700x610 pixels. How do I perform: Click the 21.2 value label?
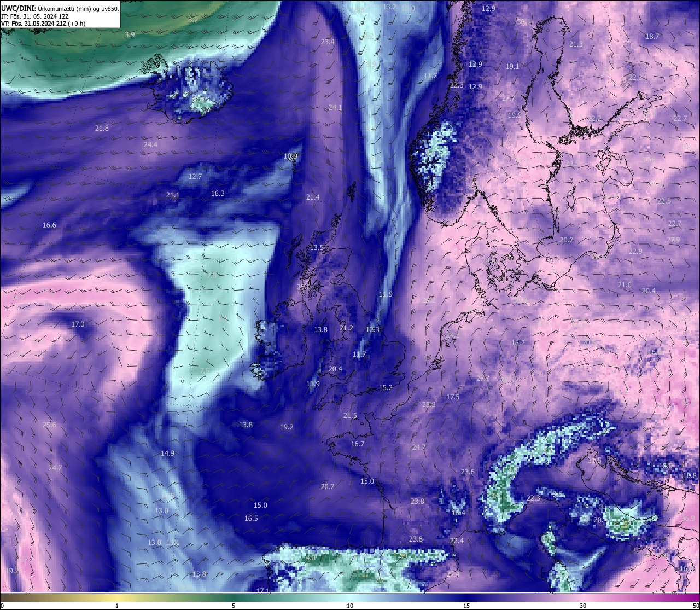pyautogui.click(x=346, y=328)
